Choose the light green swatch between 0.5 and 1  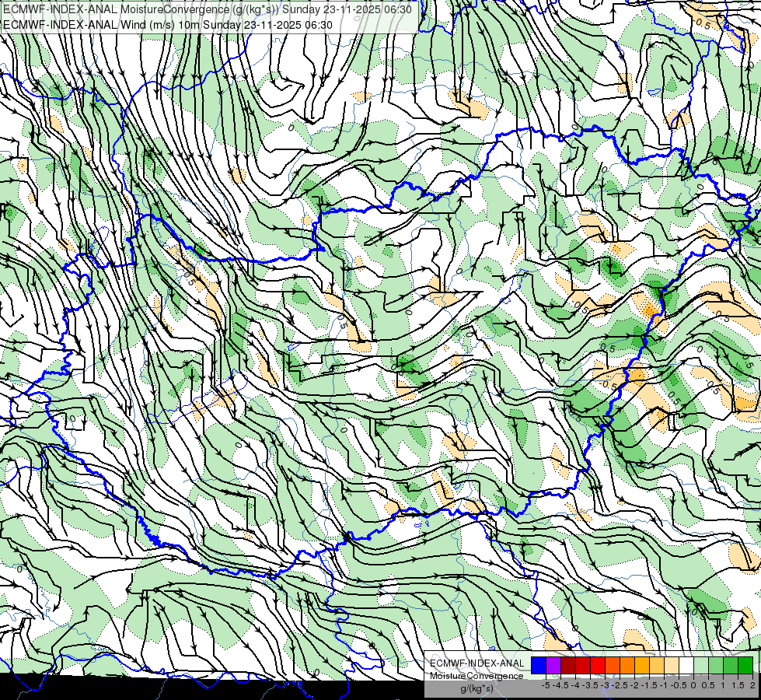tap(716, 666)
